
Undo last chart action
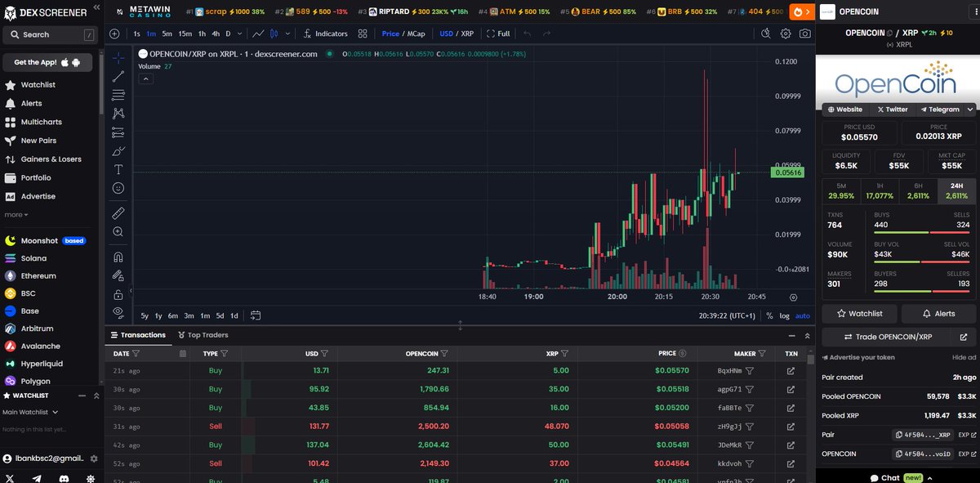[x=527, y=34]
